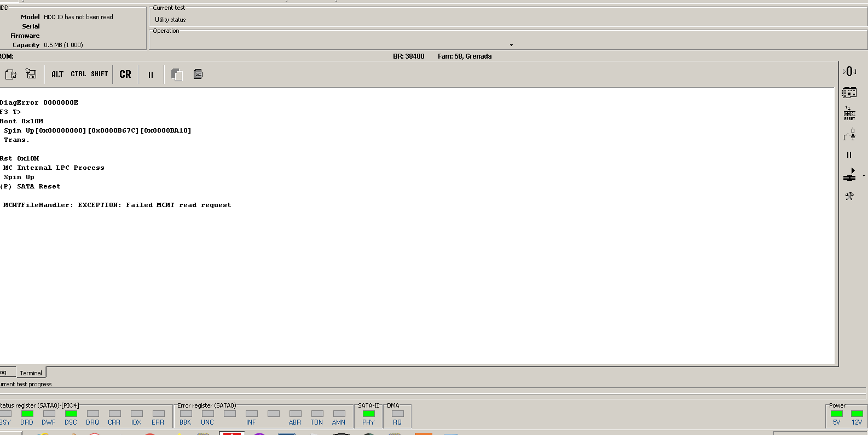Click 'BR: 38400' baud rate text
The image size is (868, 435).
pos(409,56)
